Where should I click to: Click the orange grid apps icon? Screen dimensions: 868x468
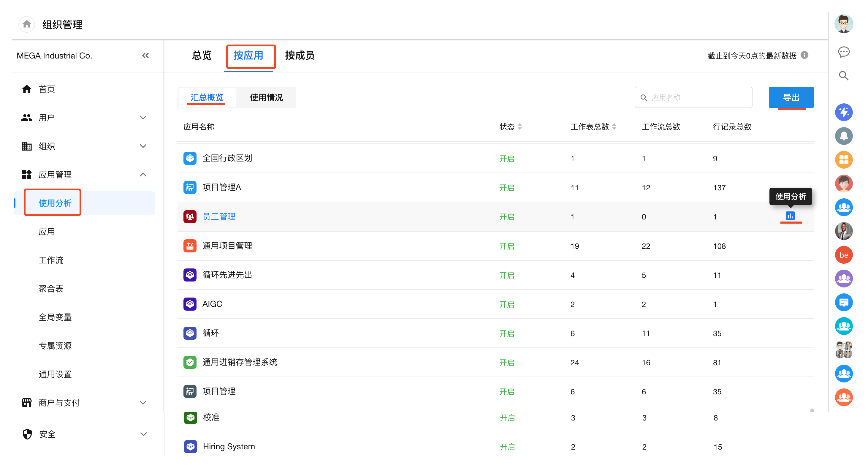pyautogui.click(x=843, y=160)
